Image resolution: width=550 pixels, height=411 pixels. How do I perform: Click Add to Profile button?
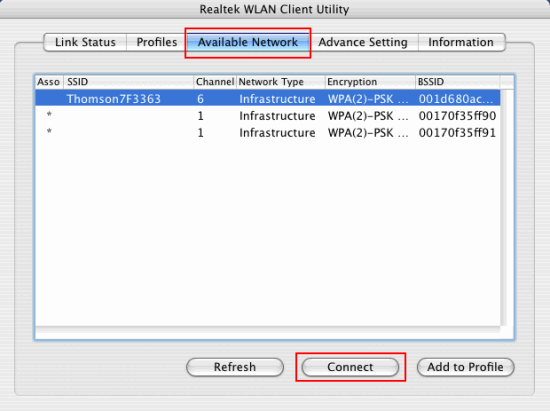465,367
